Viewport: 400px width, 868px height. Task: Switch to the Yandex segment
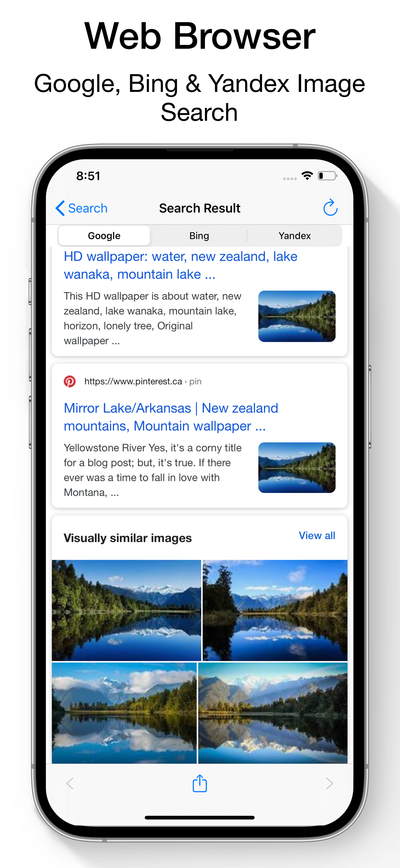click(x=295, y=236)
